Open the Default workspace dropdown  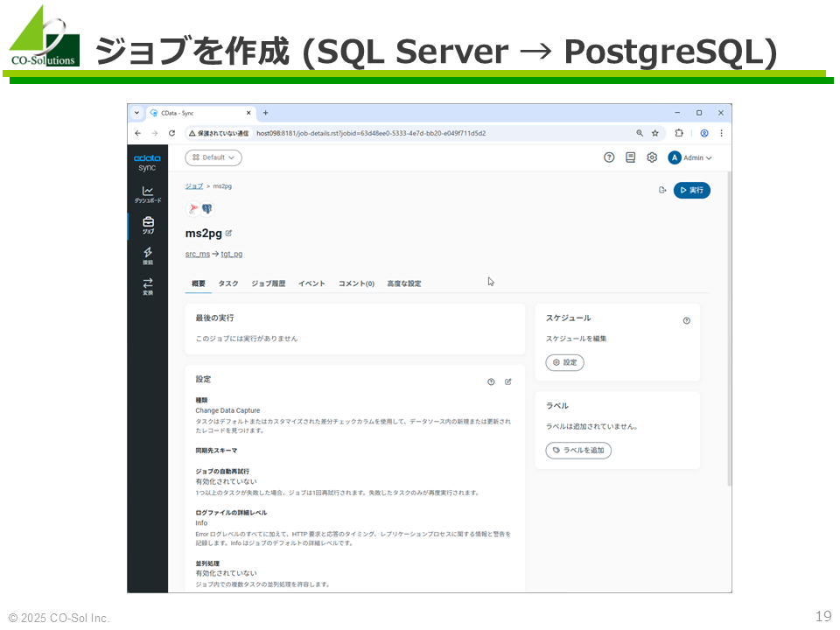tap(213, 157)
